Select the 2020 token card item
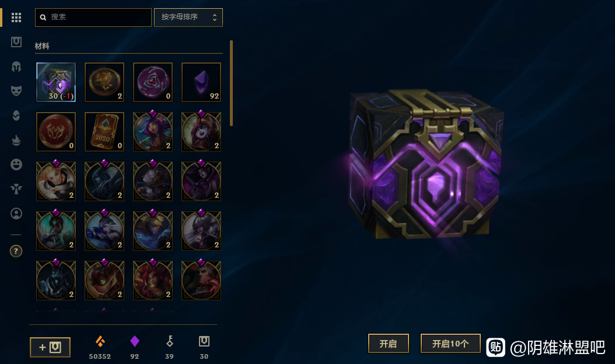The image size is (615, 364). 104,132
